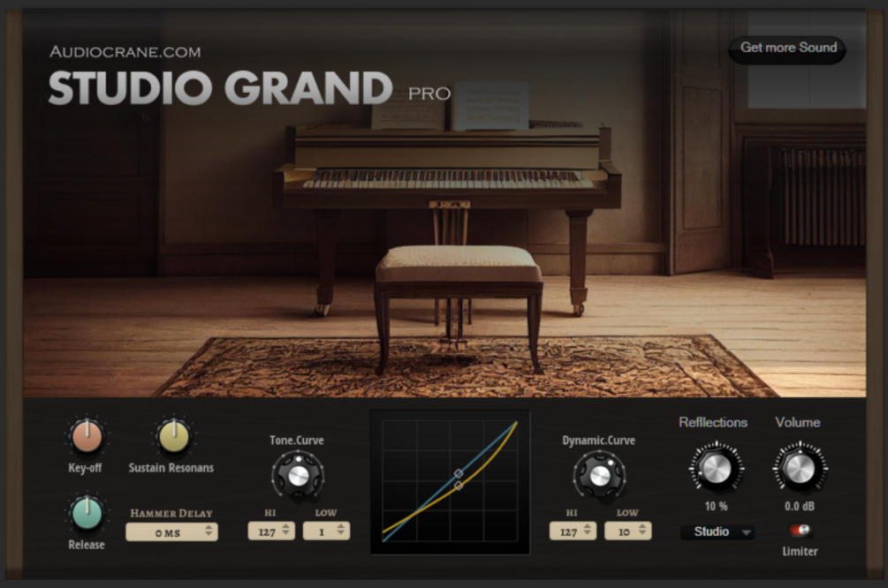Click the Tone Curve HI 127 value
Viewport: 888px width, 588px height.
coord(267,532)
